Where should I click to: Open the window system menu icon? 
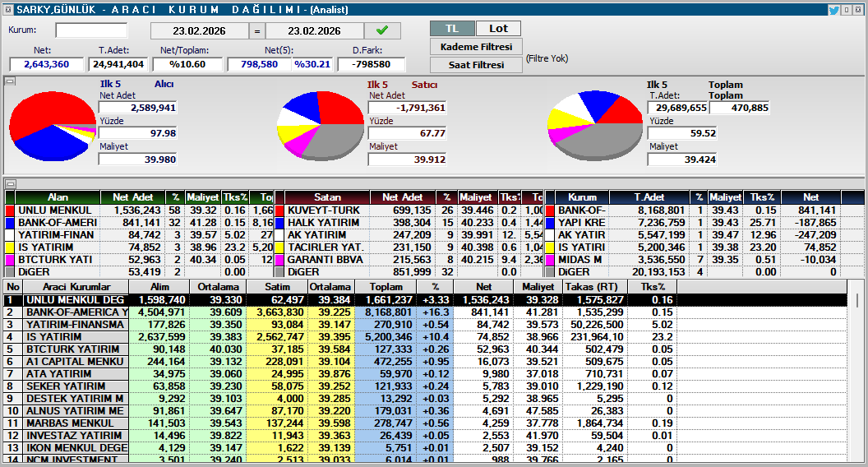click(x=7, y=9)
